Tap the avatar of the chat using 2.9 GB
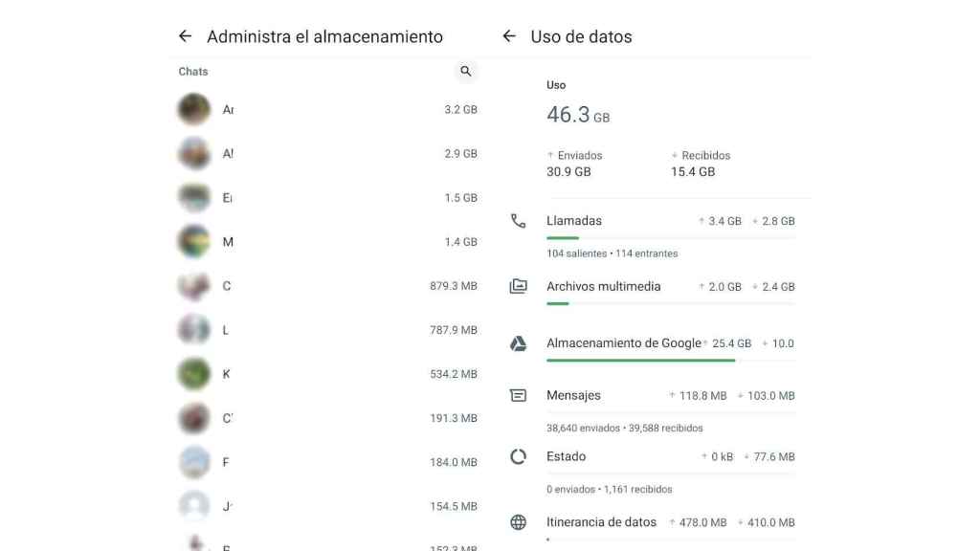Image resolution: width=980 pixels, height=551 pixels. tap(194, 153)
